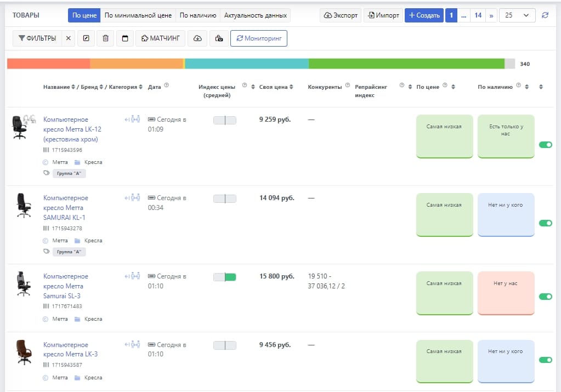561x392 pixels.
Task: Open the calendar icon in the toolbar
Action: (x=124, y=38)
